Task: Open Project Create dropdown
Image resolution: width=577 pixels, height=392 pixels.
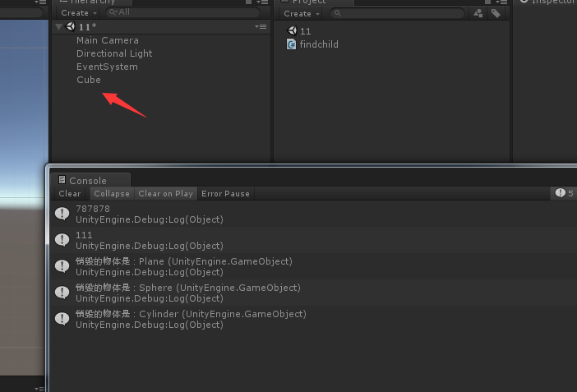Action: [x=301, y=14]
